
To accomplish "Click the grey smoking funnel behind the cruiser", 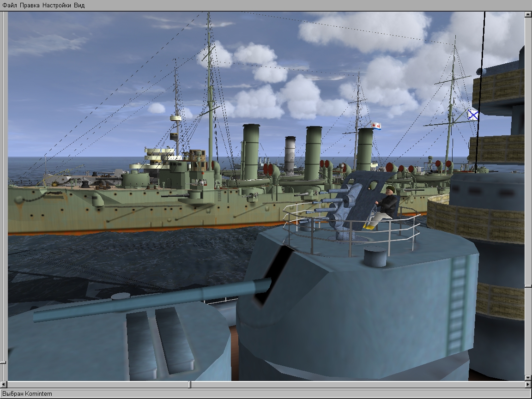I will click(x=290, y=155).
